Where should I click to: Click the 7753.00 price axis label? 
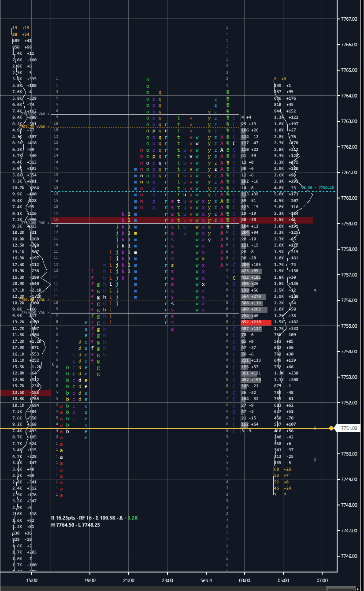point(349,377)
